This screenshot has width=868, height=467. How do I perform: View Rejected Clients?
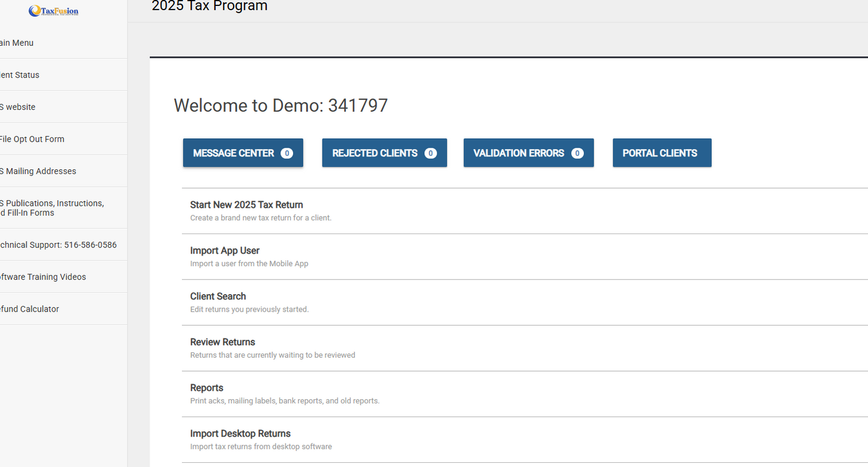[x=384, y=153]
